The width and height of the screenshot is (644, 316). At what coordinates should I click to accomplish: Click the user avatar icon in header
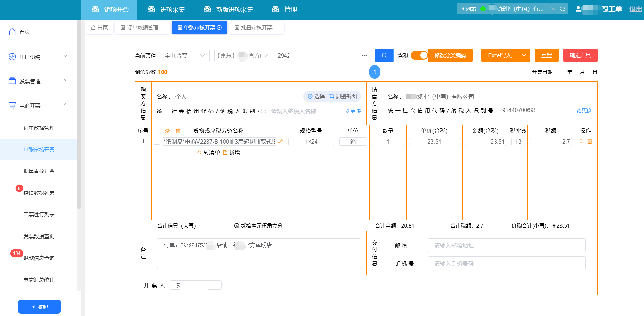[x=578, y=9]
